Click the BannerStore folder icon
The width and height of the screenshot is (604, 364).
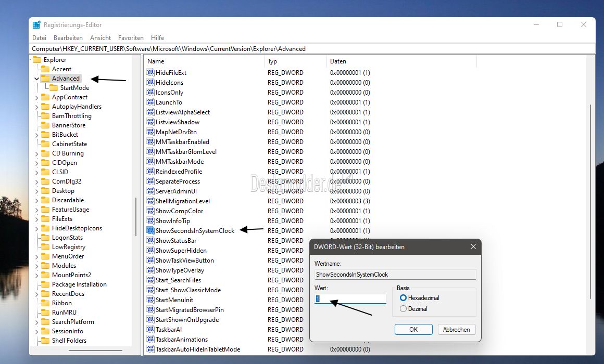[x=45, y=125]
